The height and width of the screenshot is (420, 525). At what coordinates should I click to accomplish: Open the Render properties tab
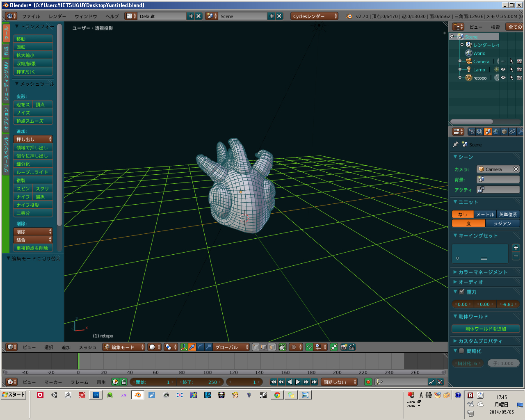point(472,132)
